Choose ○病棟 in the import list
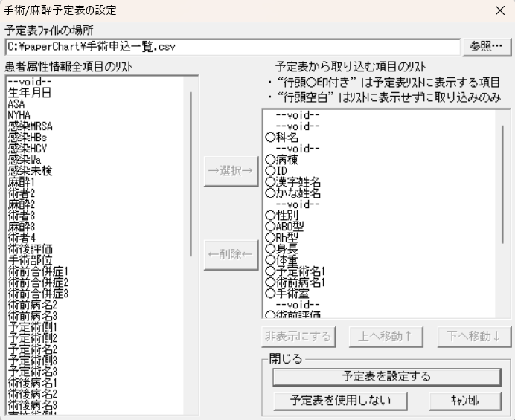 pos(281,160)
